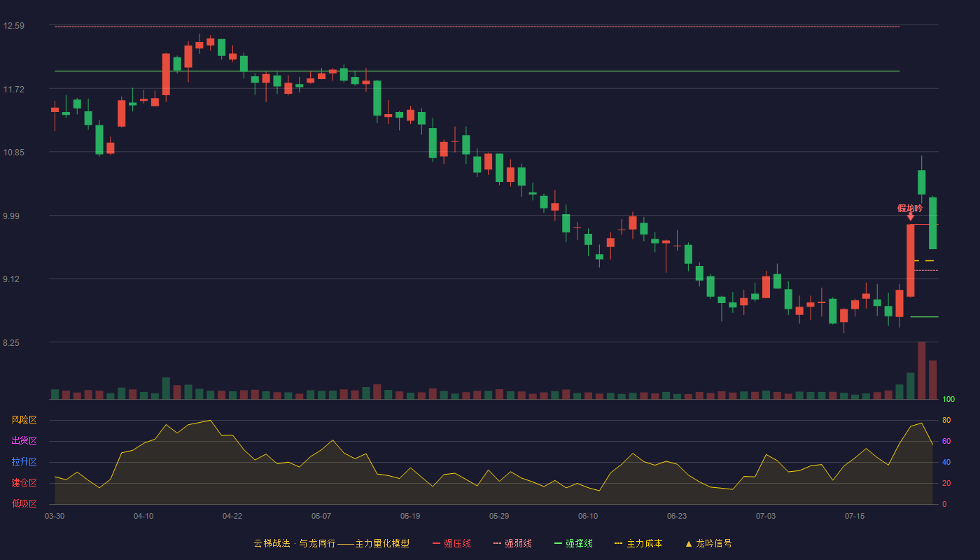980x560 pixels.
Task: Select the 低吸区 zone label
Action: point(24,503)
